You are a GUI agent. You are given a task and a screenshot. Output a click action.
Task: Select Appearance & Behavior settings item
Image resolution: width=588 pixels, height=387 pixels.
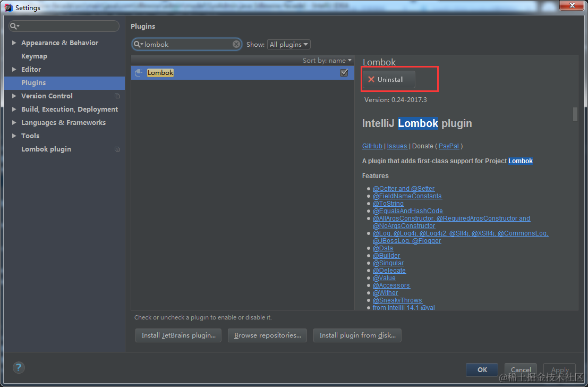click(59, 43)
